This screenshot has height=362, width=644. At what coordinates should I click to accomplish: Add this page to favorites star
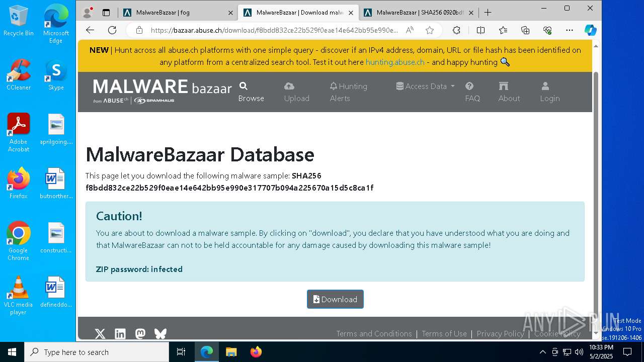pos(430,30)
